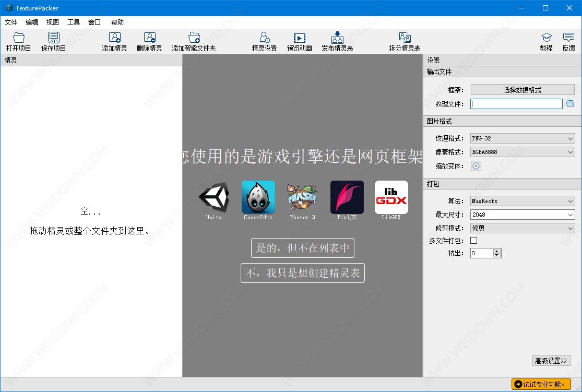Image resolution: width=582 pixels, height=392 pixels.
Task: Click the 打包 section header
Action: pyautogui.click(x=502, y=184)
